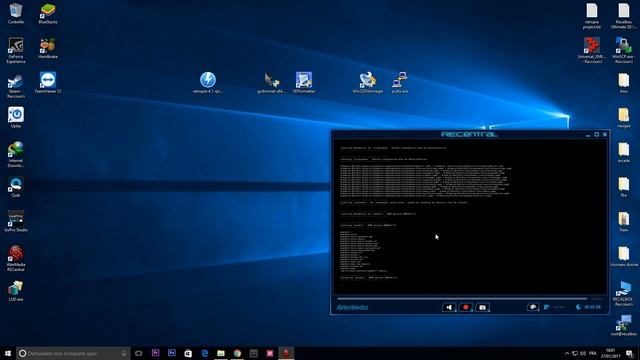Launch the WinSCP.exe shortcut
This screenshot has width=640, height=360.
(624, 50)
